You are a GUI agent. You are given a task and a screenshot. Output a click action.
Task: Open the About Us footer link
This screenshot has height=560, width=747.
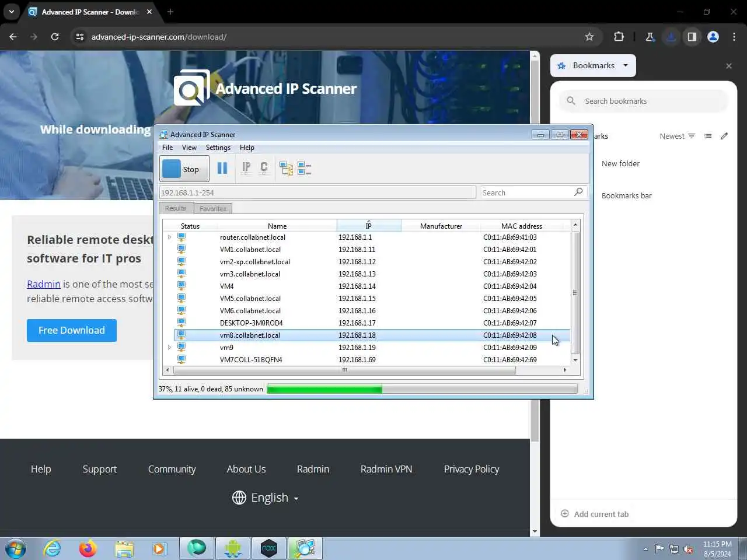(246, 469)
